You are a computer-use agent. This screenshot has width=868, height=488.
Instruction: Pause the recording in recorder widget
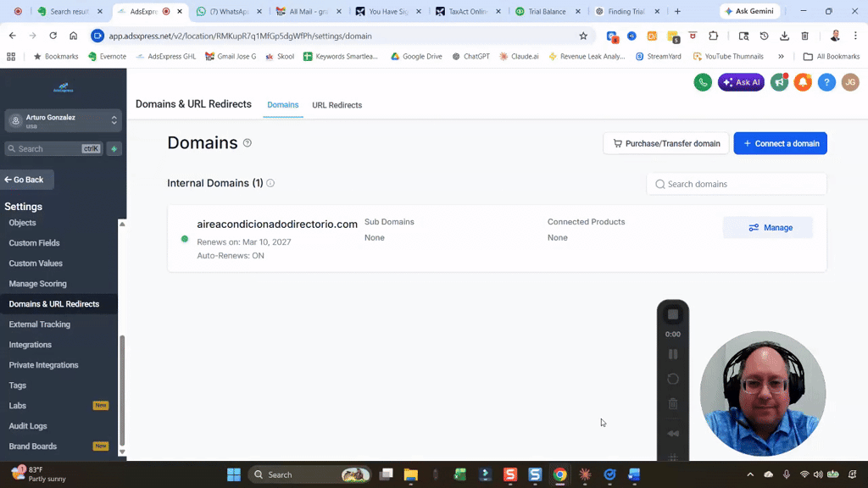672,354
